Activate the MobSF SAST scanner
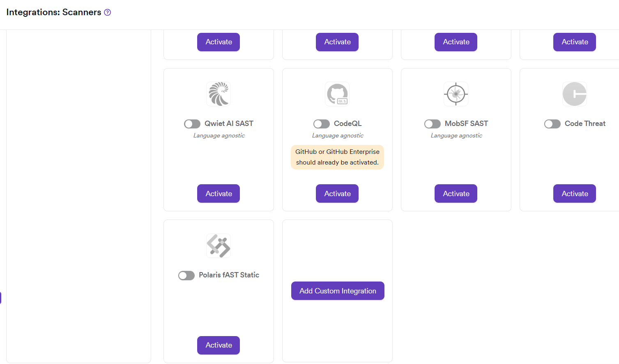The width and height of the screenshot is (619, 364). pos(456,193)
